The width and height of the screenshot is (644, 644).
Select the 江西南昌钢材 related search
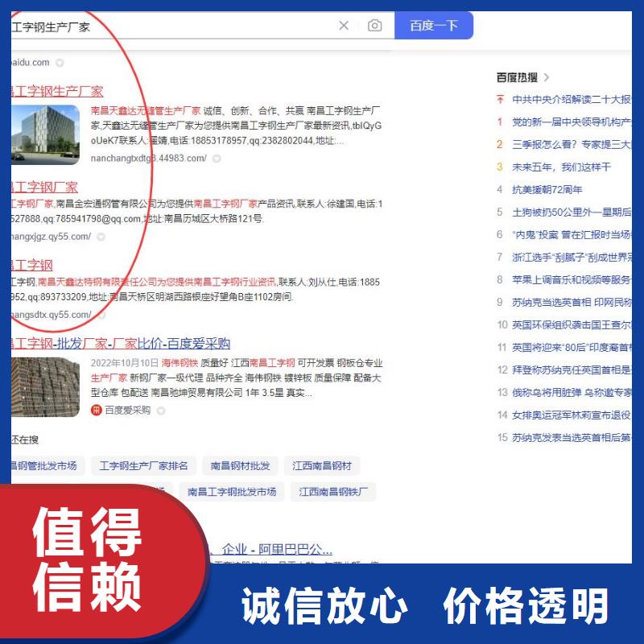322,466
